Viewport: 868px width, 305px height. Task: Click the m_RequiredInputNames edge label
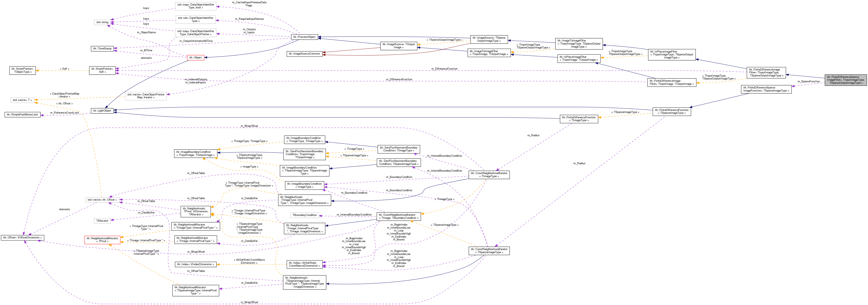249,19
